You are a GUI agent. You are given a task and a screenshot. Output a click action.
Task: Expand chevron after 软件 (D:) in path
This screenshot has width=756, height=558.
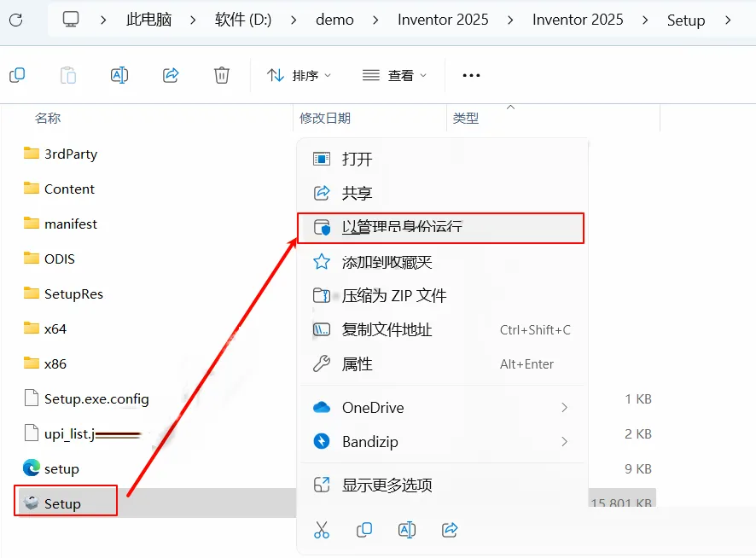[x=294, y=20]
